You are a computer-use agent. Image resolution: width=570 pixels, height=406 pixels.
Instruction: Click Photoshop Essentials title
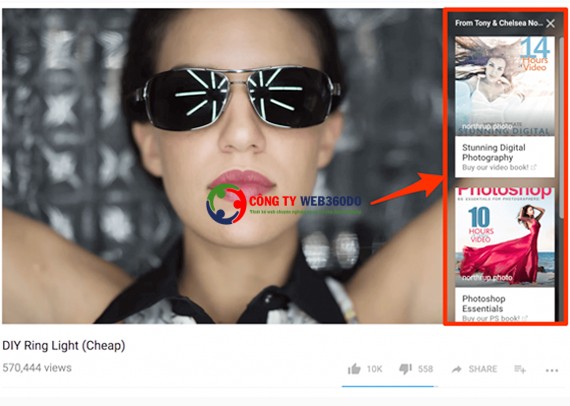click(x=483, y=304)
